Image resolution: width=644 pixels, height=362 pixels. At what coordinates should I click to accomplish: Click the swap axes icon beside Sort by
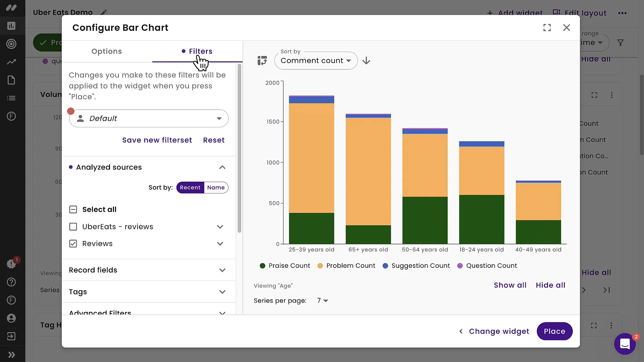263,60
